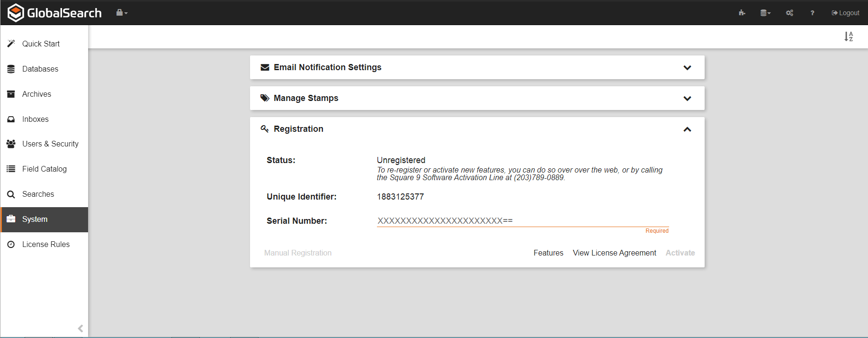This screenshot has height=338, width=868.
Task: Open Field Catalog in the sidebar
Action: [x=44, y=169]
